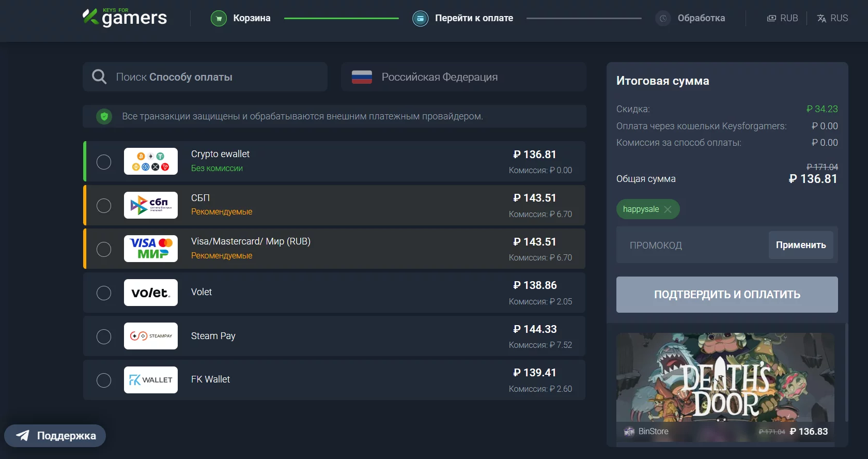
Task: Click the Crypto ewallet method name
Action: 220,154
